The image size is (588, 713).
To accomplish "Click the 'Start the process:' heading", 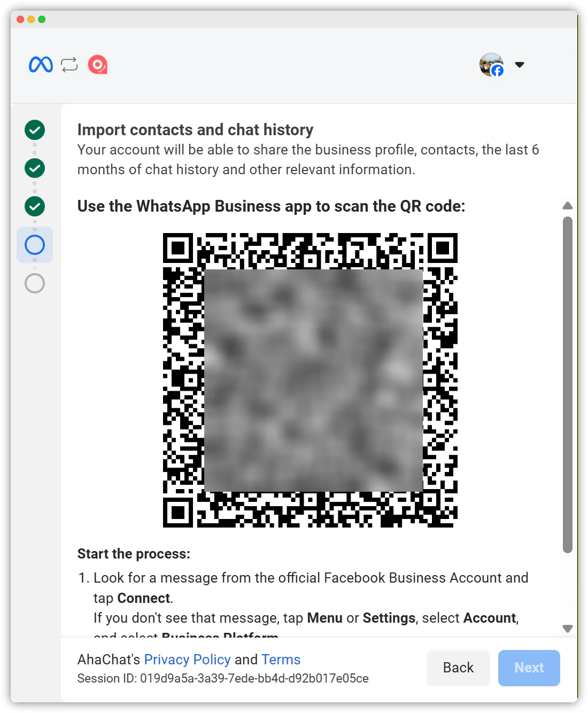I will [x=134, y=554].
